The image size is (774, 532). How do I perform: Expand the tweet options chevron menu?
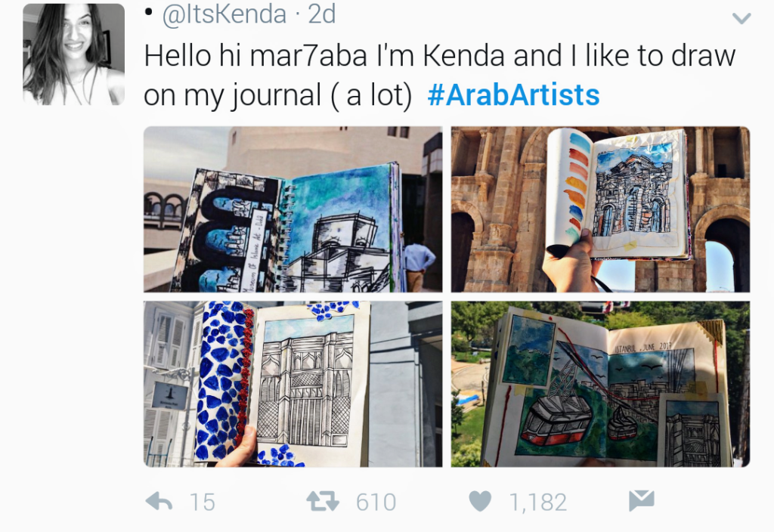[x=741, y=18]
